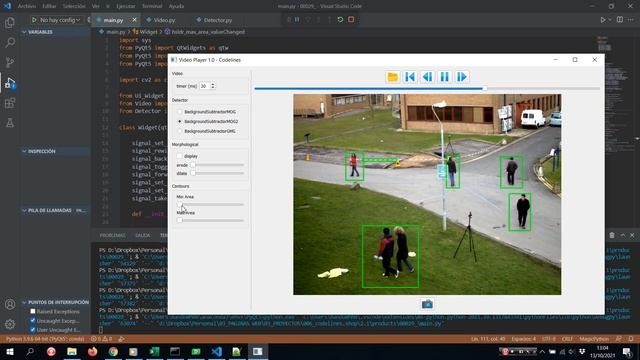Show hidden system tray icons
The width and height of the screenshot is (640, 360).
pyautogui.click(x=542, y=351)
